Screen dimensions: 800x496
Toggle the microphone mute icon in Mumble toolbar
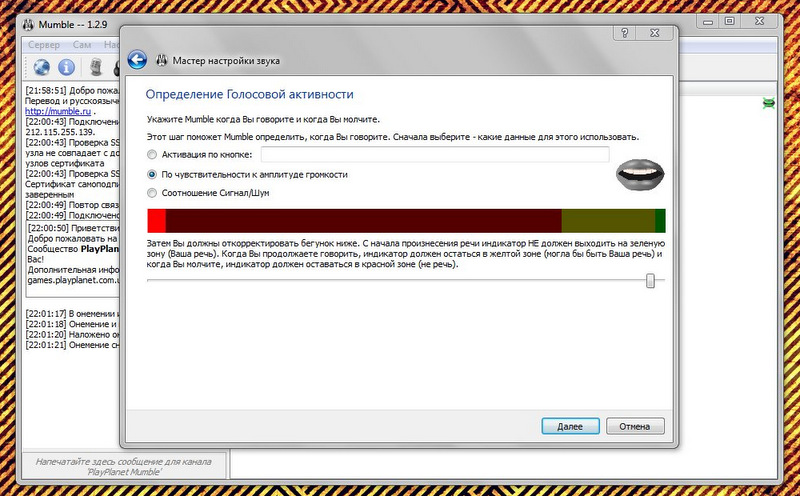point(96,67)
